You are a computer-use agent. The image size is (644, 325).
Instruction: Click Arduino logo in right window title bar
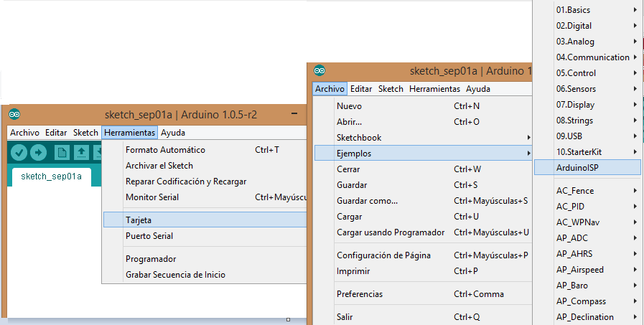coord(319,70)
